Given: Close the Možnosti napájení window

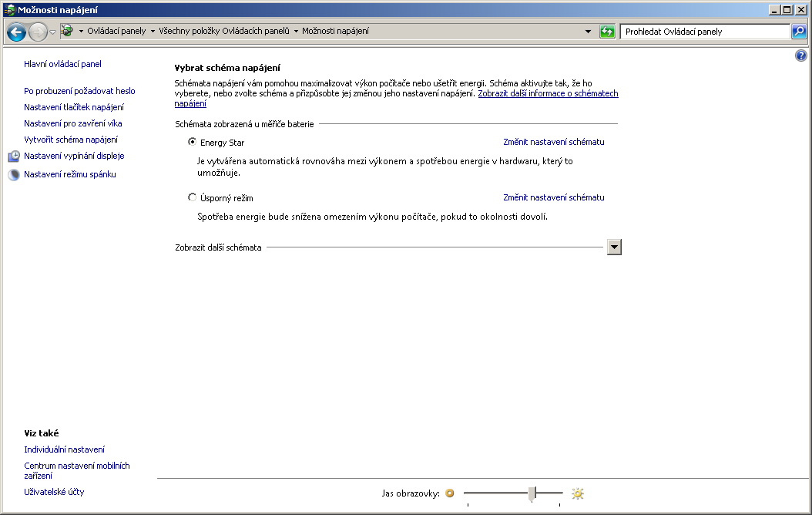Looking at the screenshot, I should [x=800, y=10].
